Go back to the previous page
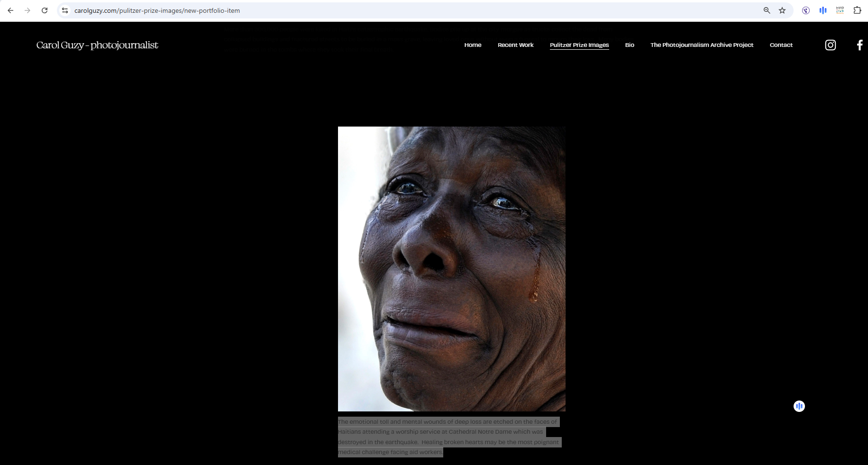The width and height of the screenshot is (868, 465). pyautogui.click(x=10, y=10)
